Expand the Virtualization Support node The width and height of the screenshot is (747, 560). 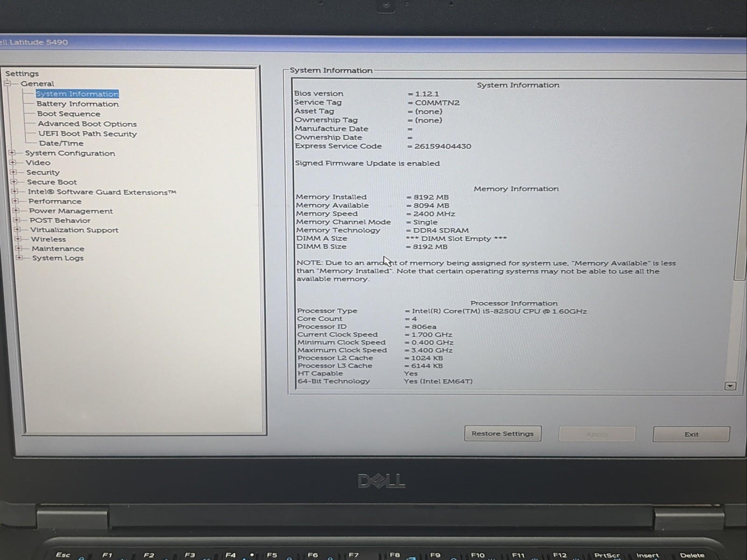coord(17,229)
